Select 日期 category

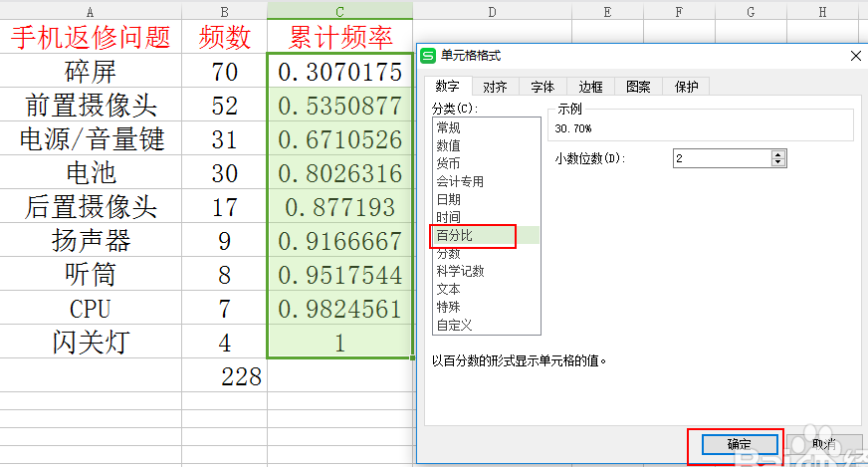pyautogui.click(x=486, y=199)
